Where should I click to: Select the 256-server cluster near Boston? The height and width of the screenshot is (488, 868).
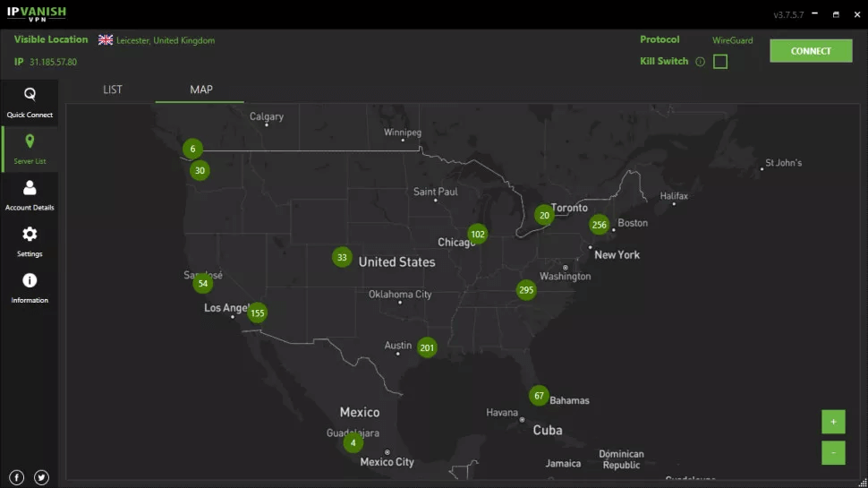tap(599, 225)
